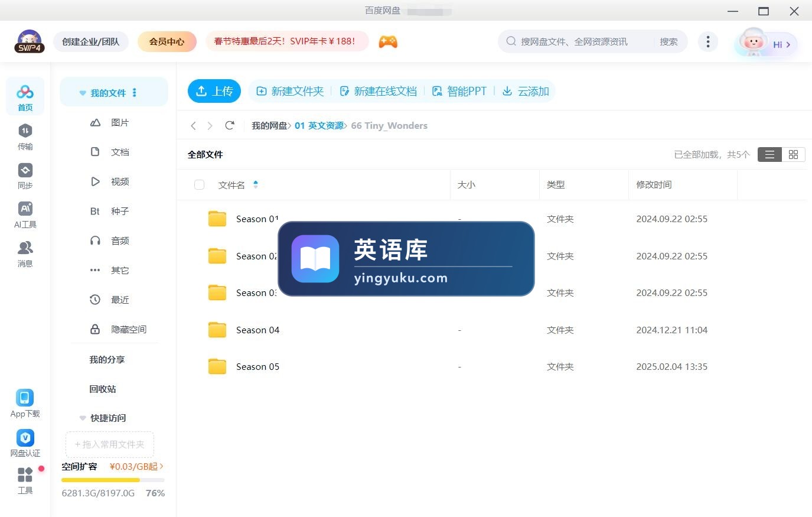
Task: Click 创建企业/团队 button
Action: click(91, 41)
